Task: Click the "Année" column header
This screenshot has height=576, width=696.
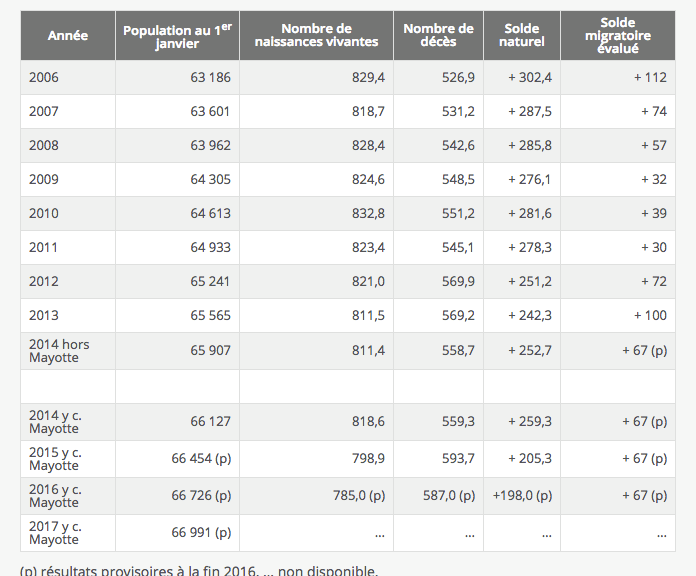Action: (x=68, y=35)
